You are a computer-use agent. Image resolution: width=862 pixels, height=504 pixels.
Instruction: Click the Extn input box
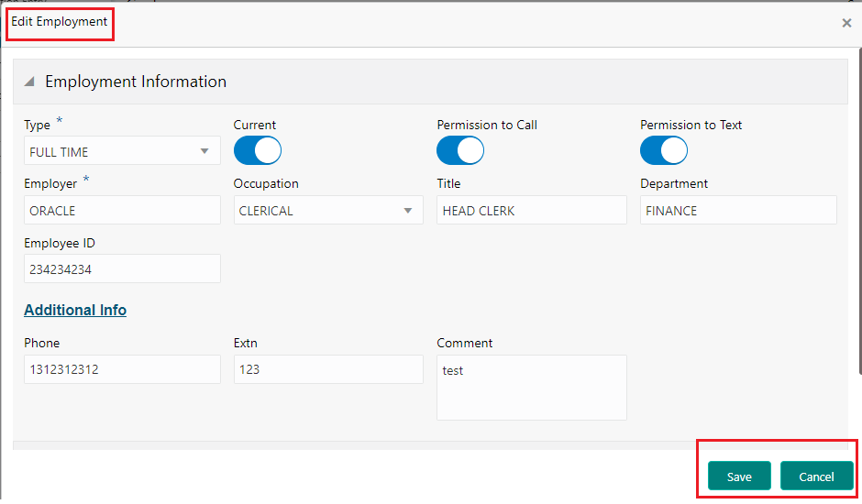328,370
